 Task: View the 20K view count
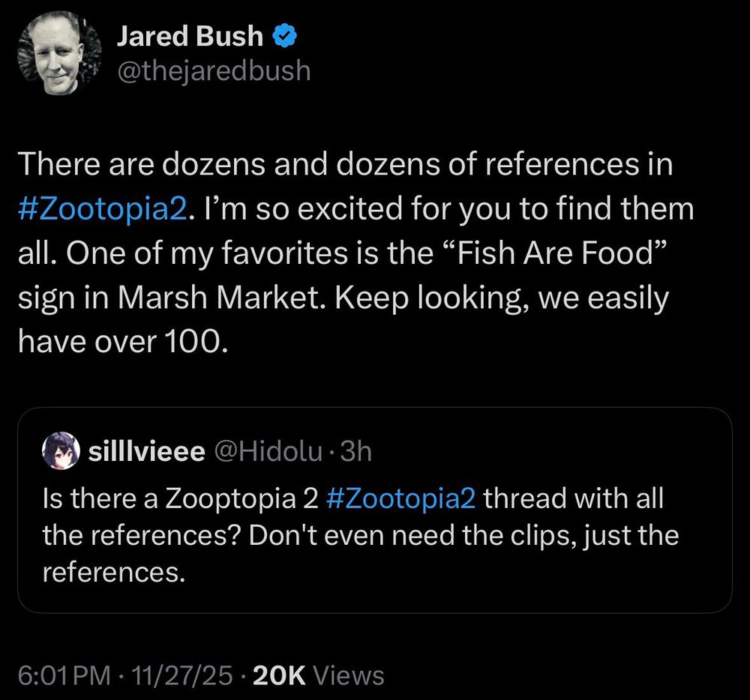[x=279, y=676]
